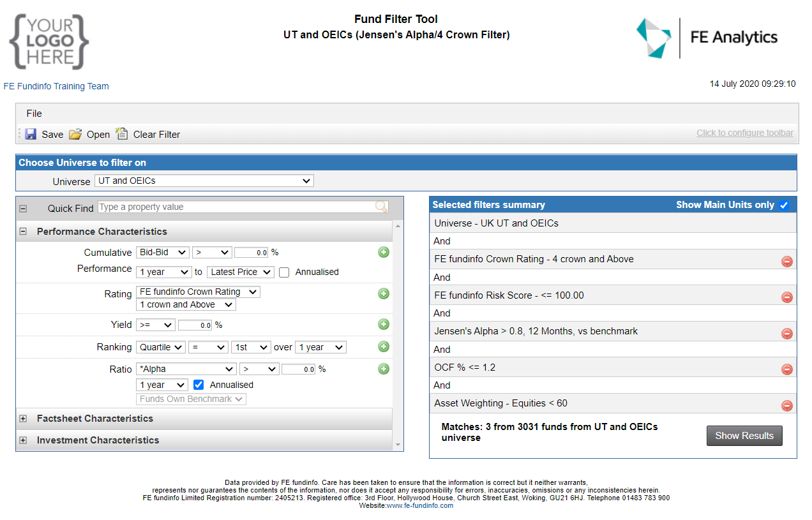Add the Cumulative Performance filter with green plus

383,252
